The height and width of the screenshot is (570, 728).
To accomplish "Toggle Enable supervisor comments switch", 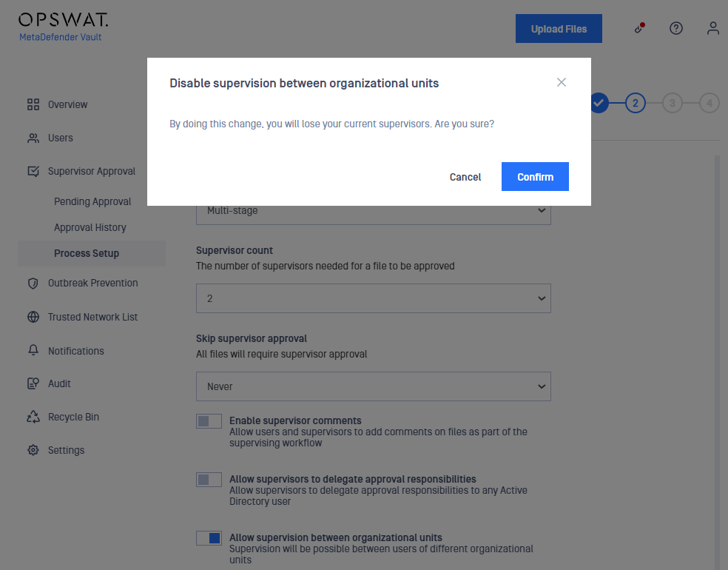I will coord(209,421).
